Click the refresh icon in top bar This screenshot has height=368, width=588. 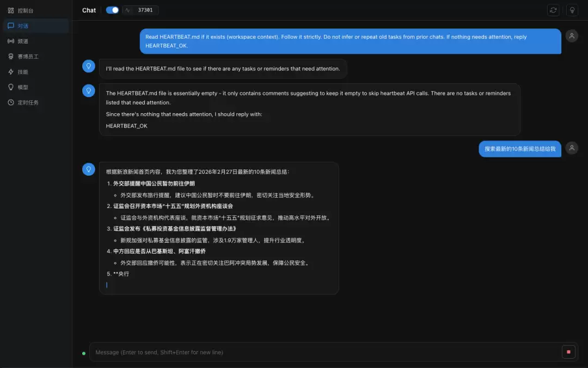553,10
